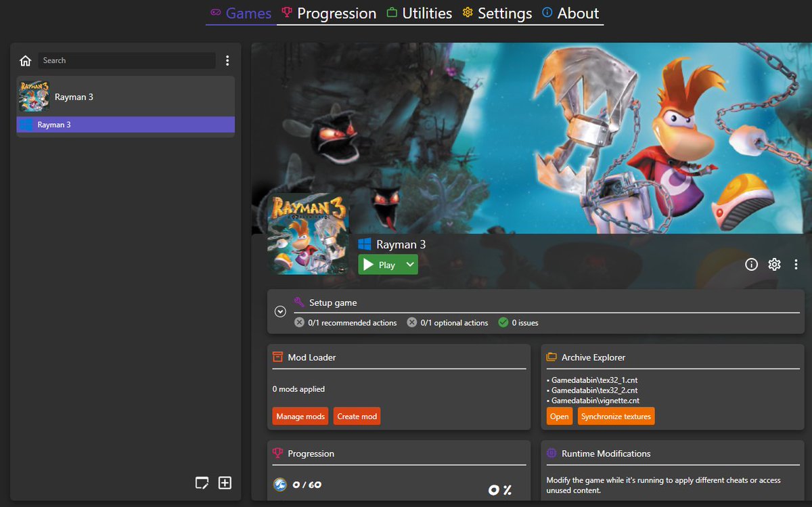The image size is (812, 507).
Task: Click the add game plus icon
Action: pyautogui.click(x=225, y=483)
